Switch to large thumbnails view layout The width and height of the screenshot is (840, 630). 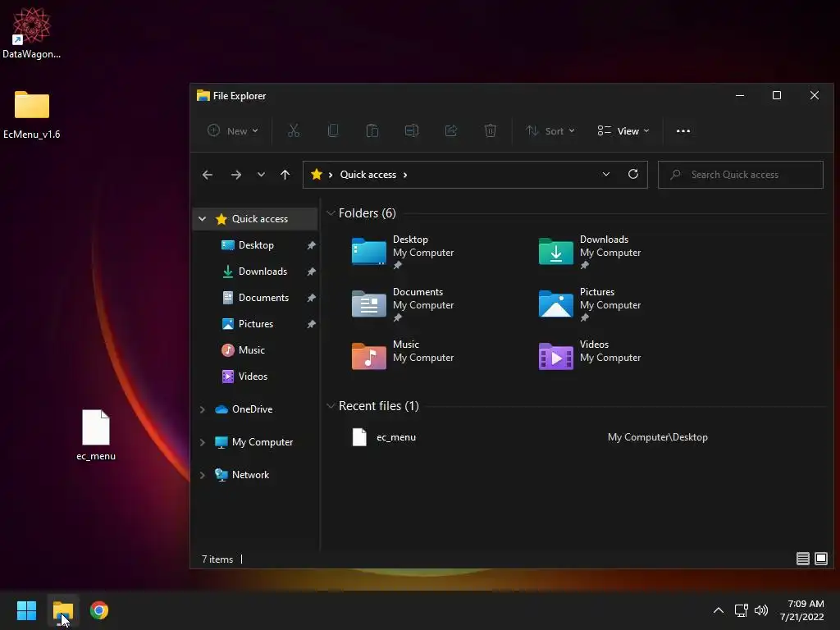tap(820, 559)
